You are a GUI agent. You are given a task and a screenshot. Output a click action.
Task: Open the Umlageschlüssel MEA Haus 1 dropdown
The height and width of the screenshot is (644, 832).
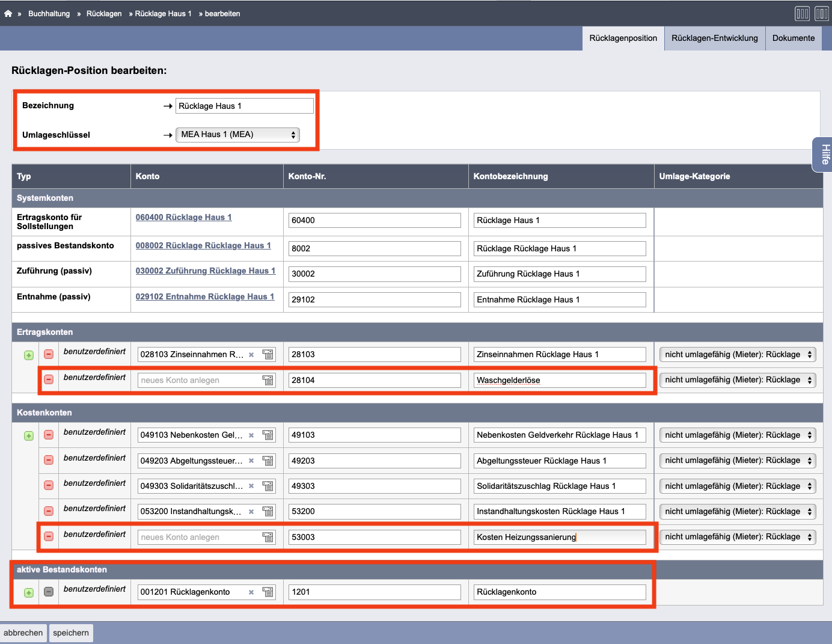point(237,135)
